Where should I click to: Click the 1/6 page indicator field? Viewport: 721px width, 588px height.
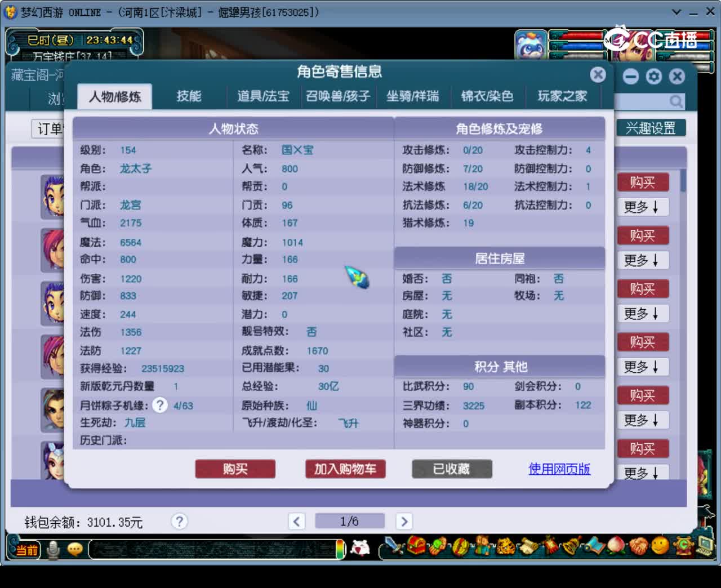pos(349,521)
